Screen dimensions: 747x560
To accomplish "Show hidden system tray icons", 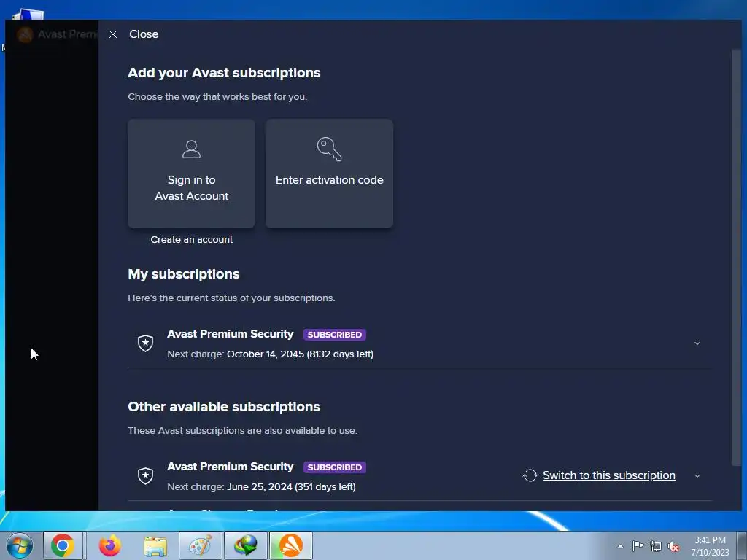I will 620,546.
